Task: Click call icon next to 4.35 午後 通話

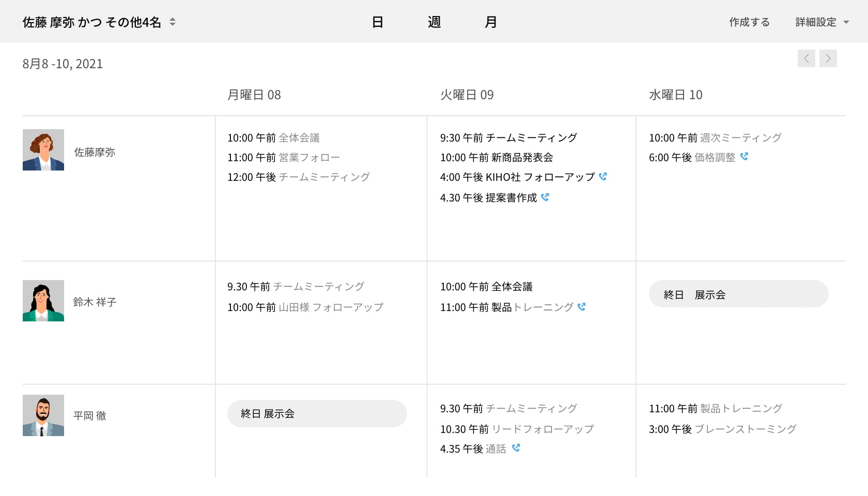Action: coord(516,448)
